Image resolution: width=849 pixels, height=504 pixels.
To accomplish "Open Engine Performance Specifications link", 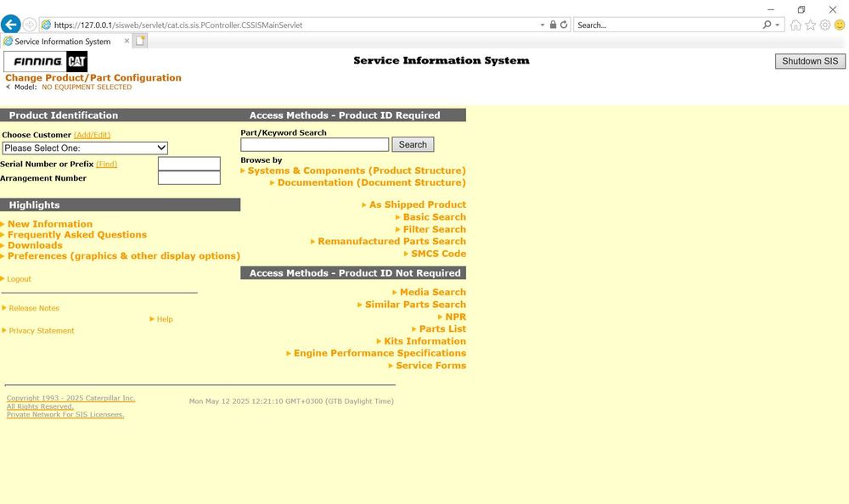I will tap(380, 353).
